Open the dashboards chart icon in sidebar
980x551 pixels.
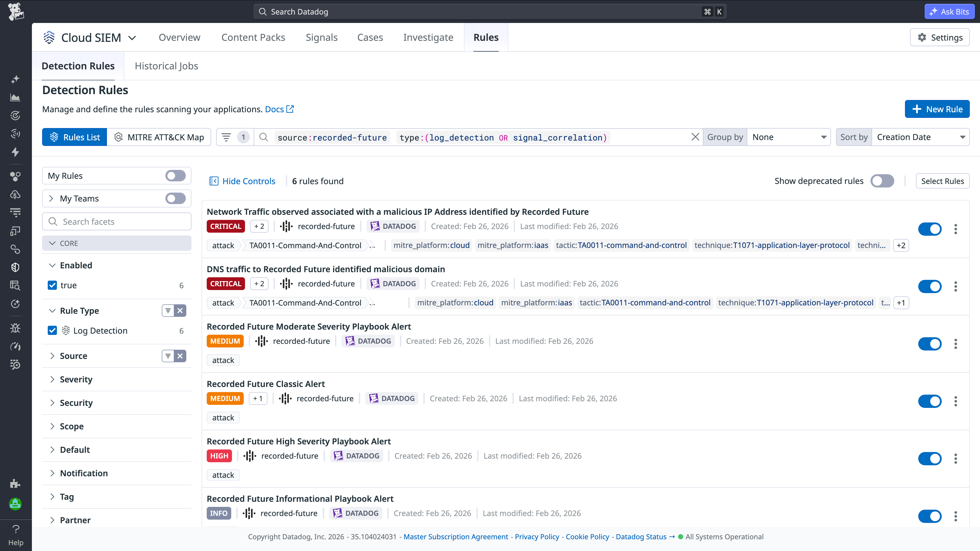(15, 97)
